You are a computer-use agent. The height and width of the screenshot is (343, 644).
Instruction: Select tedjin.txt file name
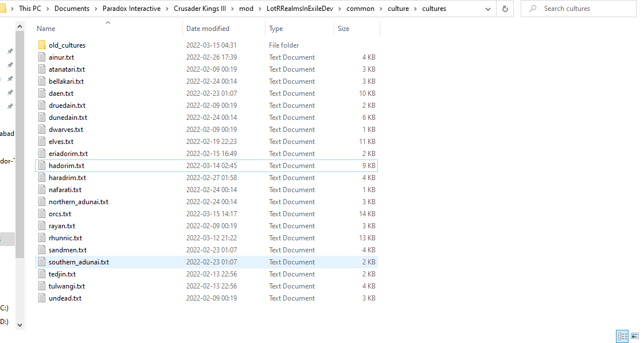tap(62, 274)
